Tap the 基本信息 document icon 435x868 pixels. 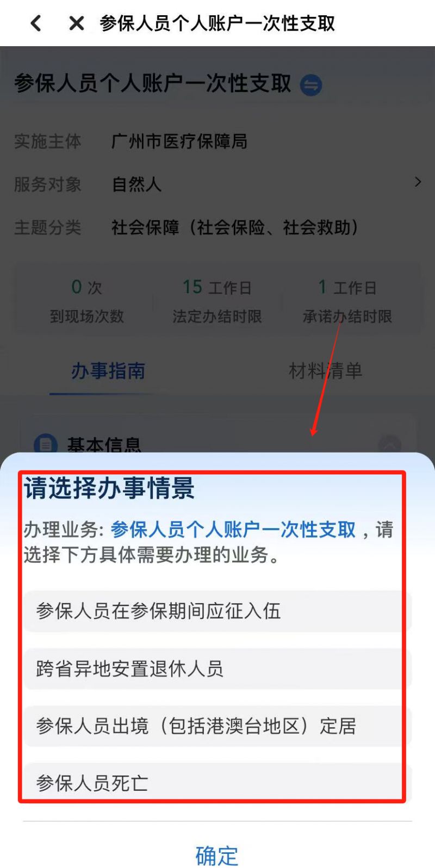[46, 444]
